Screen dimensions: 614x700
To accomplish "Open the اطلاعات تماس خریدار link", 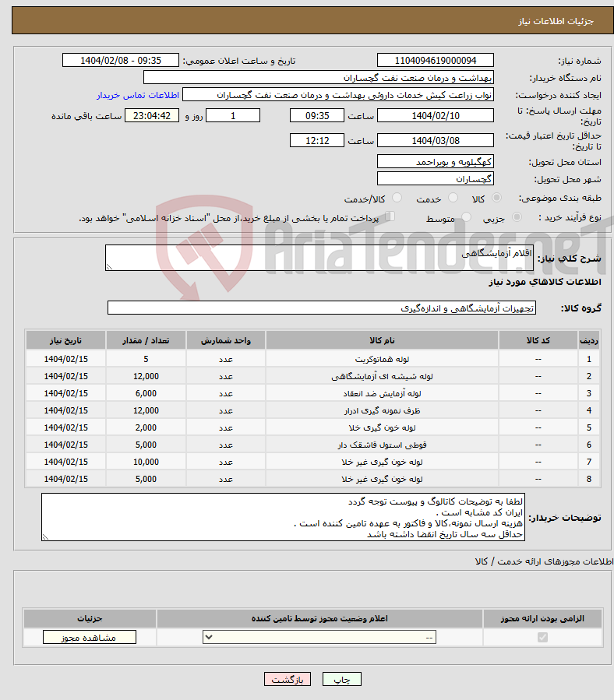I will 138,95.
